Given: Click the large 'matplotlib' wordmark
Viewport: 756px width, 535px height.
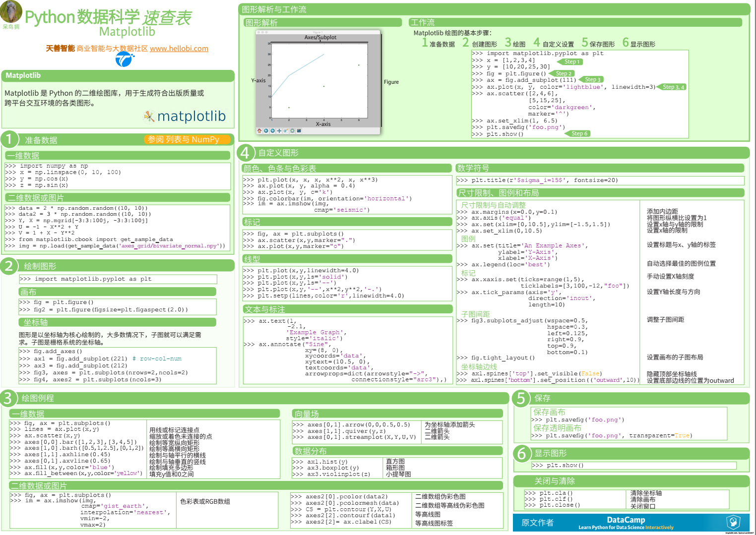Looking at the screenshot, I should point(191,117).
